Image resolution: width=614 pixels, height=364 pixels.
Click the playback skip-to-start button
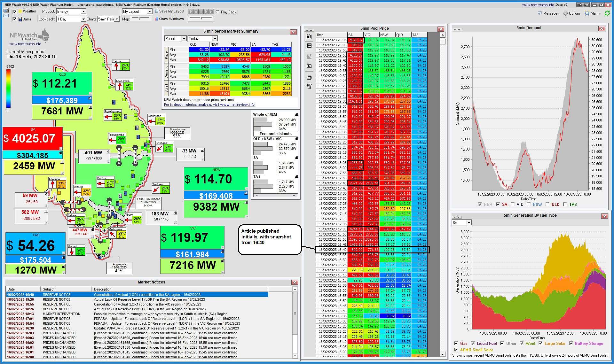(x=206, y=12)
